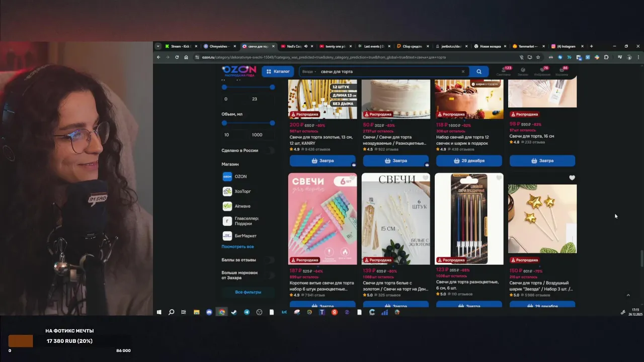This screenshot has height=362, width=644.
Task: Switch to the Сбор средств tab
Action: tap(414, 46)
